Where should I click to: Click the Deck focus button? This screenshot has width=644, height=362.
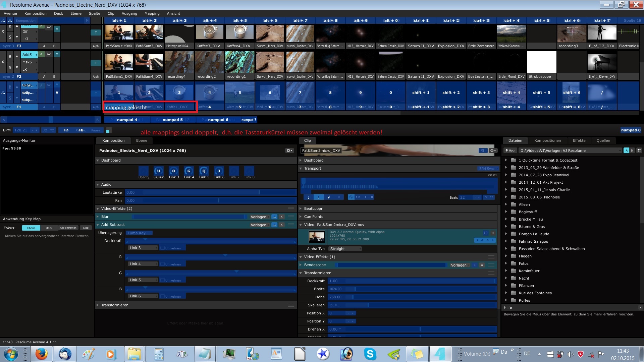(x=49, y=228)
